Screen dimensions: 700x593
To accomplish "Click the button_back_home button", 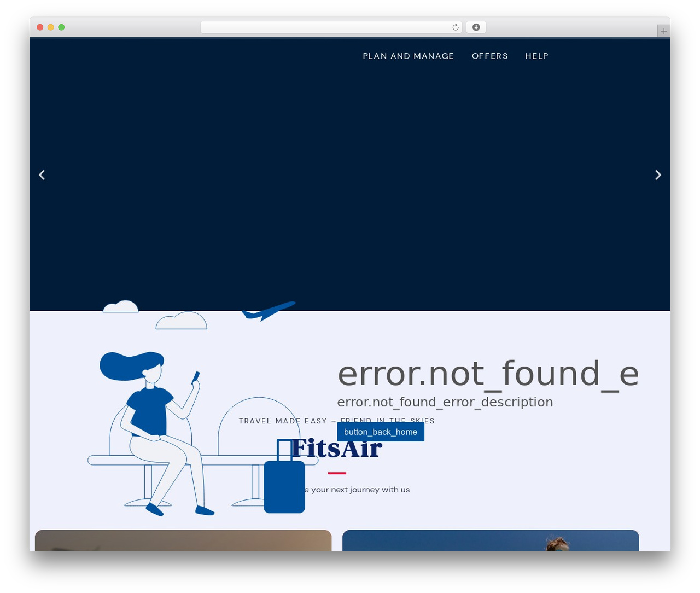I will click(x=381, y=432).
